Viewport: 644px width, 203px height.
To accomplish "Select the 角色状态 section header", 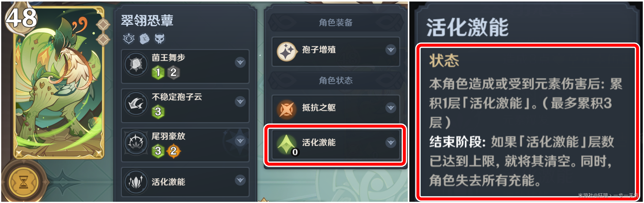I will [x=336, y=80].
